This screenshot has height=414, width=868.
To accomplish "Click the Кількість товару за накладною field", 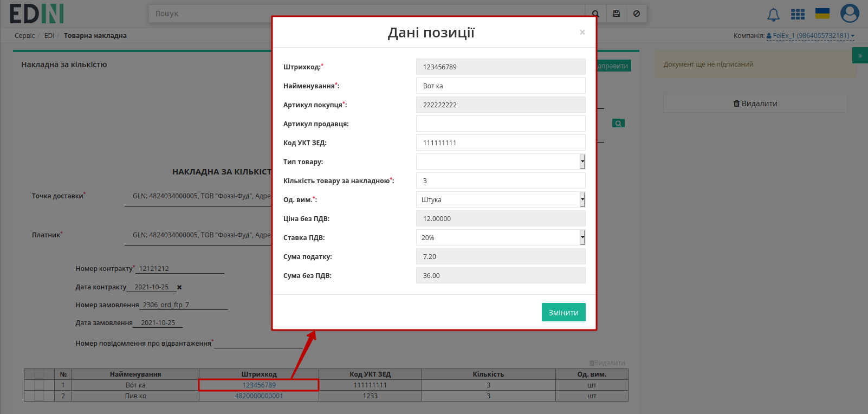I will coord(501,180).
